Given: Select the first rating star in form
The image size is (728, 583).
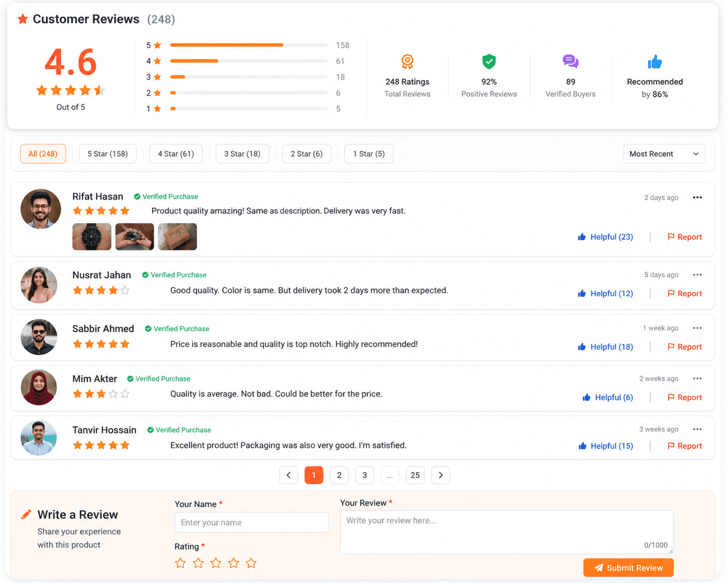Looking at the screenshot, I should coord(180,563).
